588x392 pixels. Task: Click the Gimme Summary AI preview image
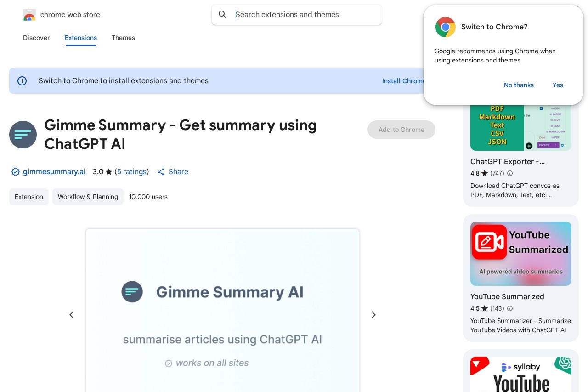point(222,310)
